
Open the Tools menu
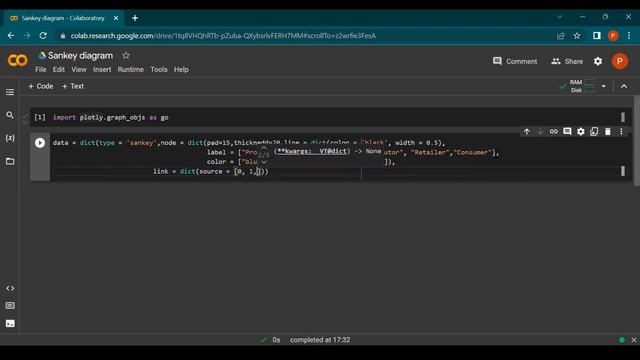[x=159, y=69]
